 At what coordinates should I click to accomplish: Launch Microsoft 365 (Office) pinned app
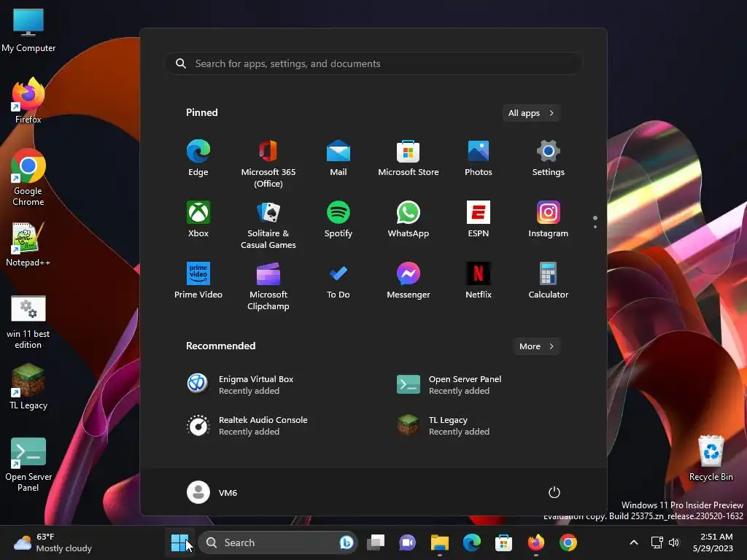point(268,163)
